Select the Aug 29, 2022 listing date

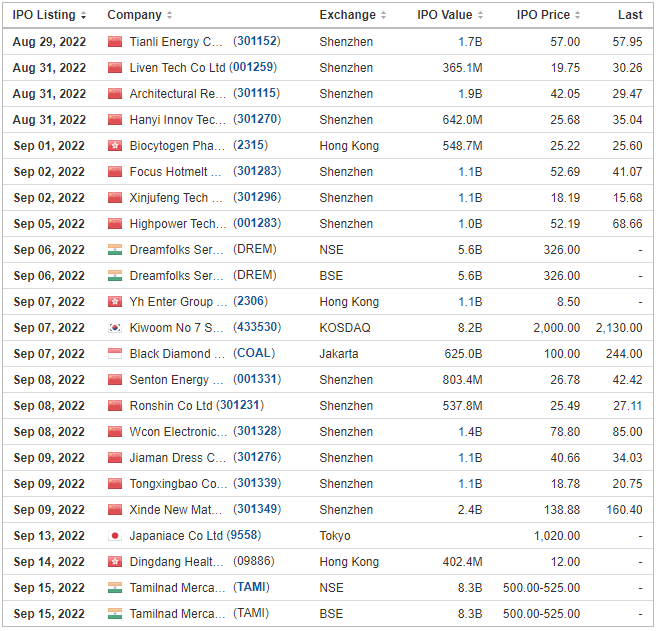(x=49, y=42)
